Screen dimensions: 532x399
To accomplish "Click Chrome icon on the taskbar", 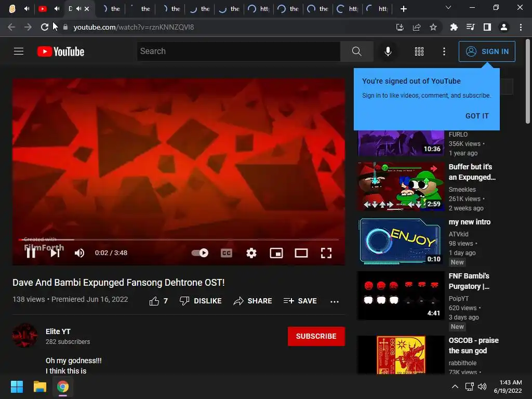I will pyautogui.click(x=63, y=387).
